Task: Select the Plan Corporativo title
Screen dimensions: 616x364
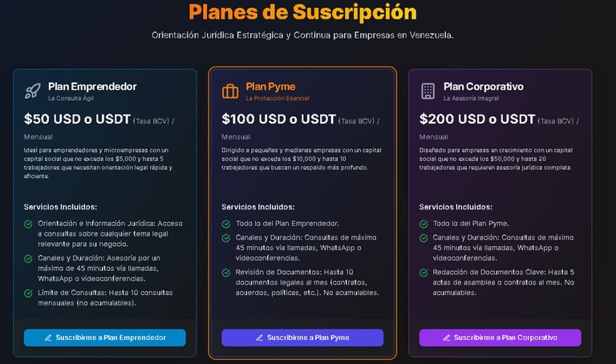Action: click(x=484, y=87)
